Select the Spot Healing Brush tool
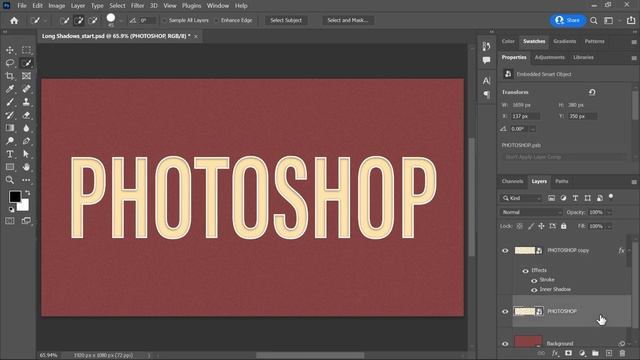Screen dimensions: 640x360 pos(26,89)
